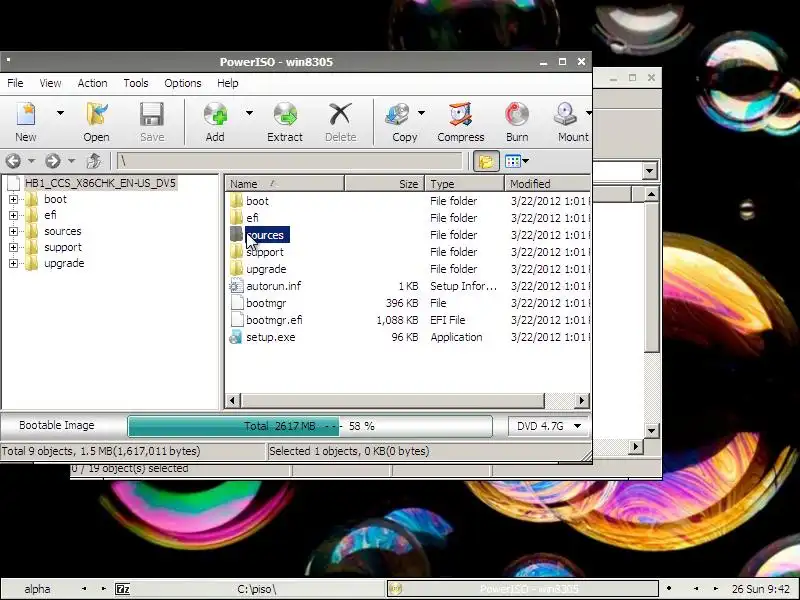
Task: Open the Options menu
Action: pos(183,83)
